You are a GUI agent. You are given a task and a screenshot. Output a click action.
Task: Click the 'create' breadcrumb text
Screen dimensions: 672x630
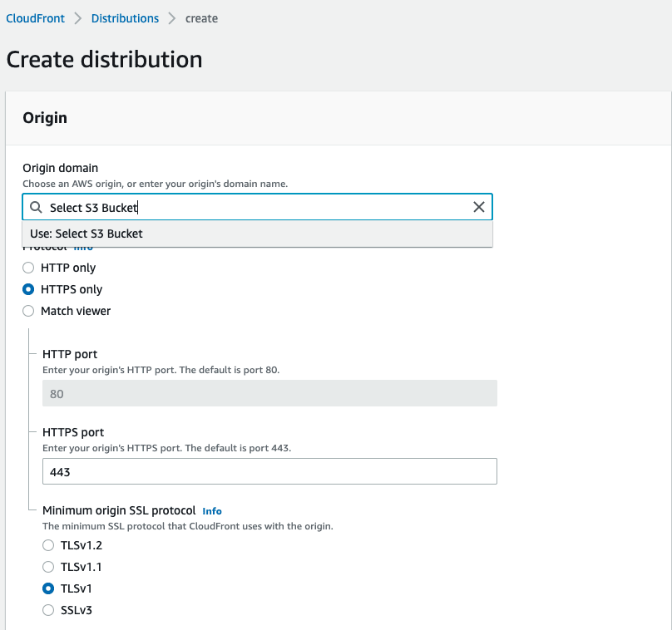pyautogui.click(x=201, y=18)
